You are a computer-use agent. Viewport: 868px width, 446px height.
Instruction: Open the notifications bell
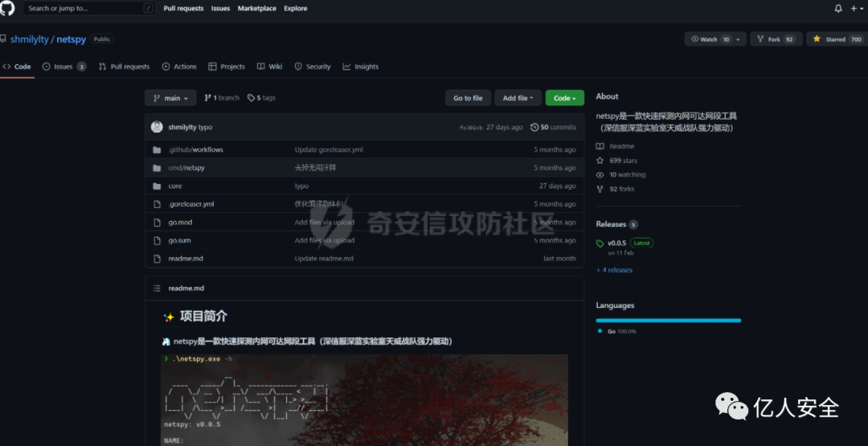point(838,8)
